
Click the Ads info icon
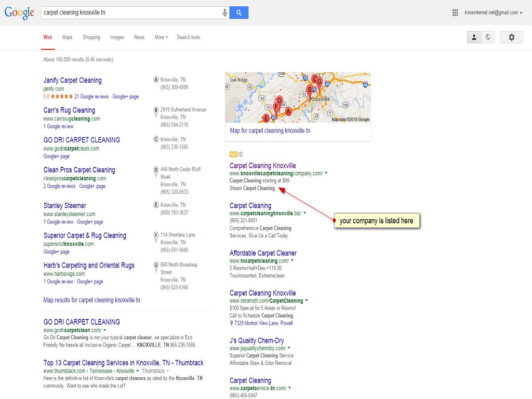point(241,154)
